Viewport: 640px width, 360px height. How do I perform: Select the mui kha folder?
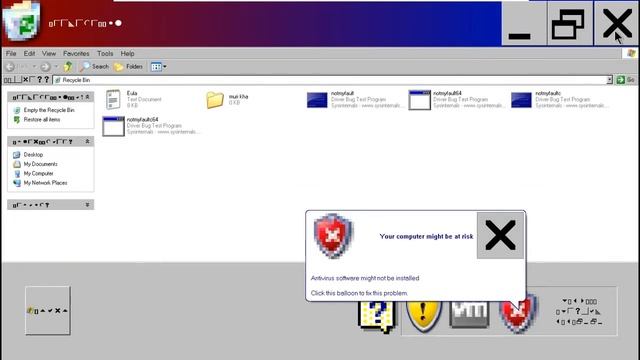click(x=227, y=100)
